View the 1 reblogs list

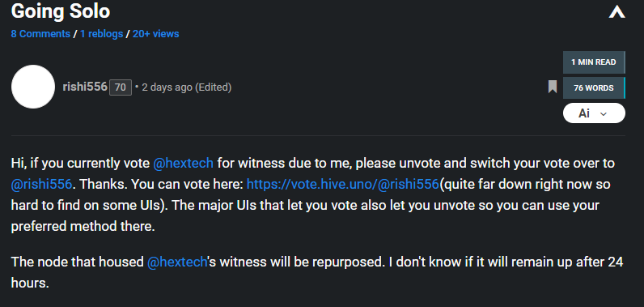[x=101, y=34]
